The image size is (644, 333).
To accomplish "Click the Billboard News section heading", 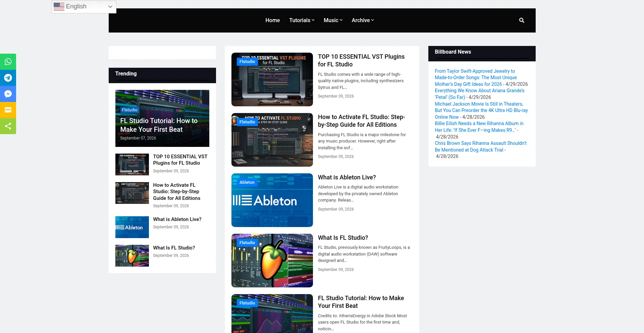I will (x=453, y=52).
